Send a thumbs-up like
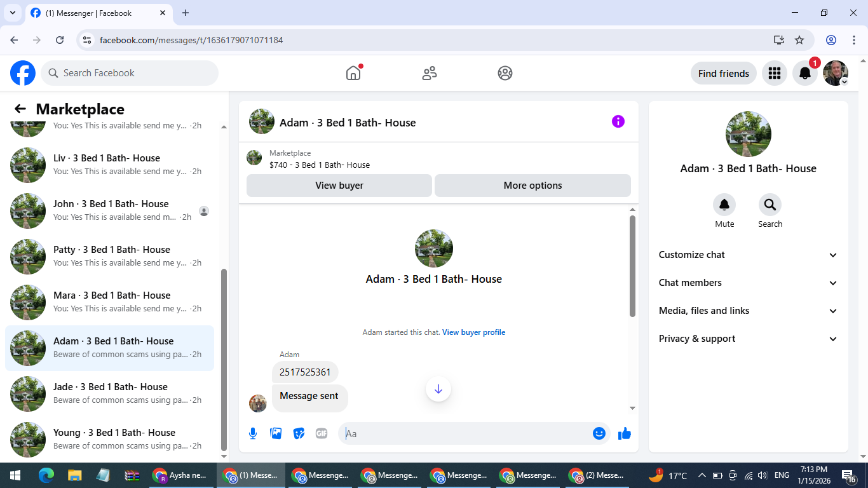Viewport: 868px width, 488px height. [625, 433]
